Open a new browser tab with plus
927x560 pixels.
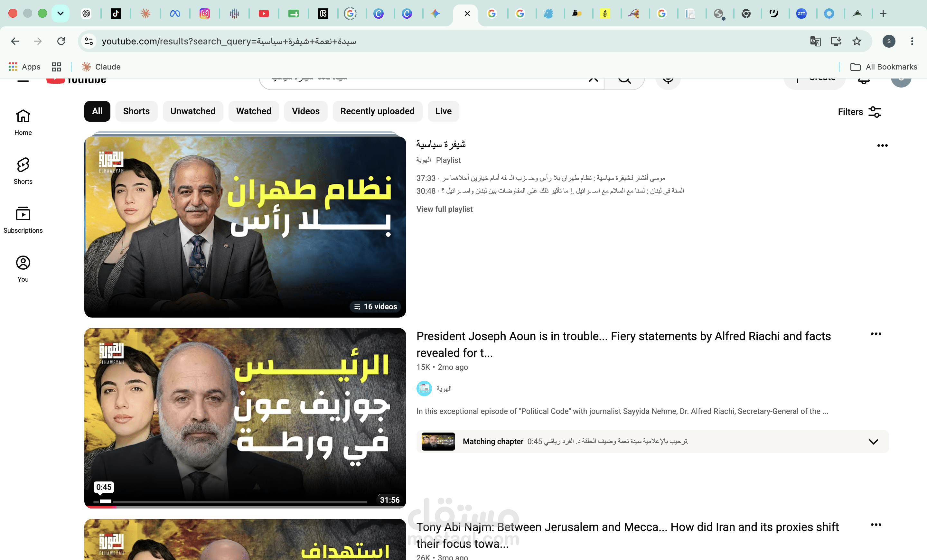pyautogui.click(x=883, y=14)
